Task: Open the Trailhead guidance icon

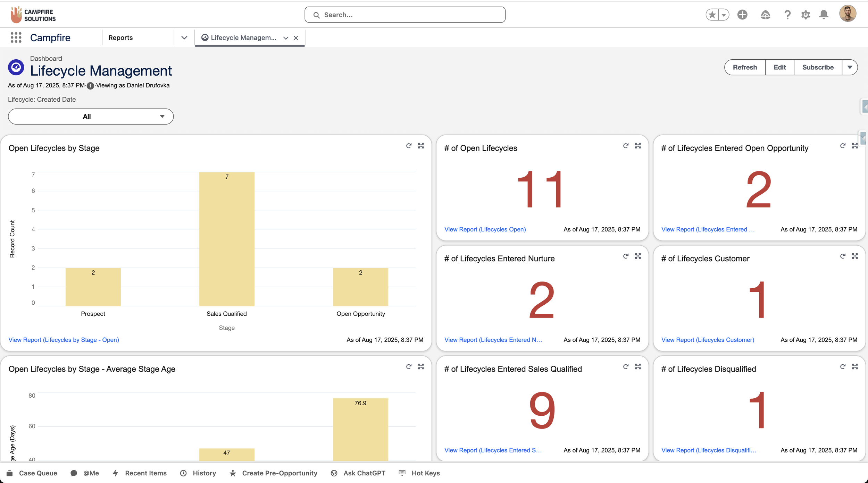Action: click(x=765, y=15)
